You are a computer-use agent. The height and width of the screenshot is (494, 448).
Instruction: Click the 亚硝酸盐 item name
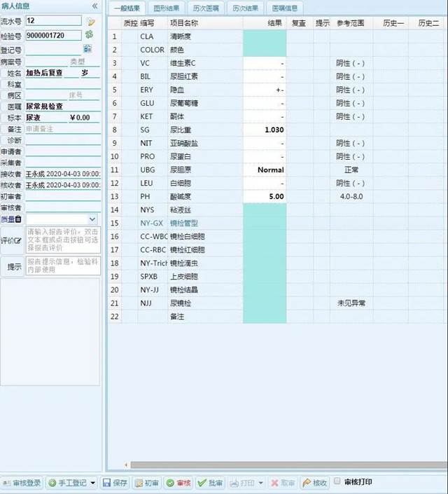[x=184, y=144]
